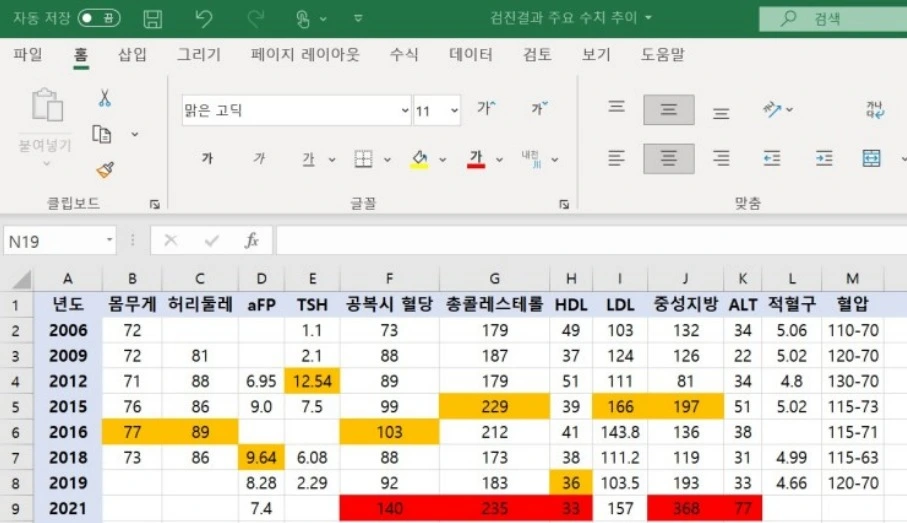Apply the yellow Fill Color bucket
This screenshot has height=523, width=907.
[419, 159]
